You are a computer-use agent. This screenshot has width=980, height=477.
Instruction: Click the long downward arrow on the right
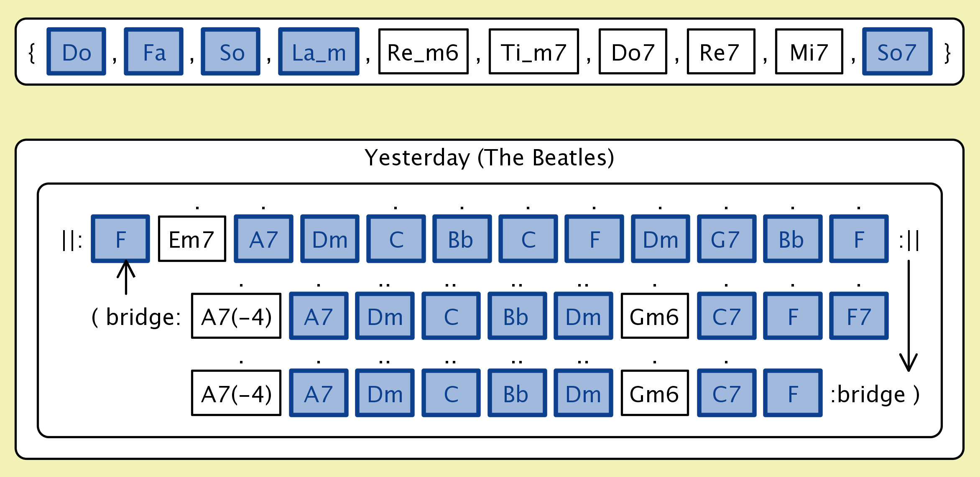(908, 315)
